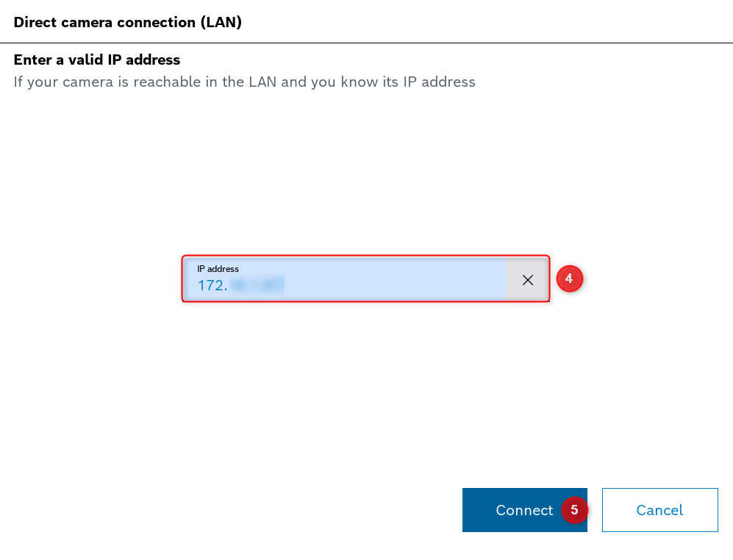This screenshot has width=733, height=560.
Task: Clear the IP address using X icon
Action: coord(527,279)
